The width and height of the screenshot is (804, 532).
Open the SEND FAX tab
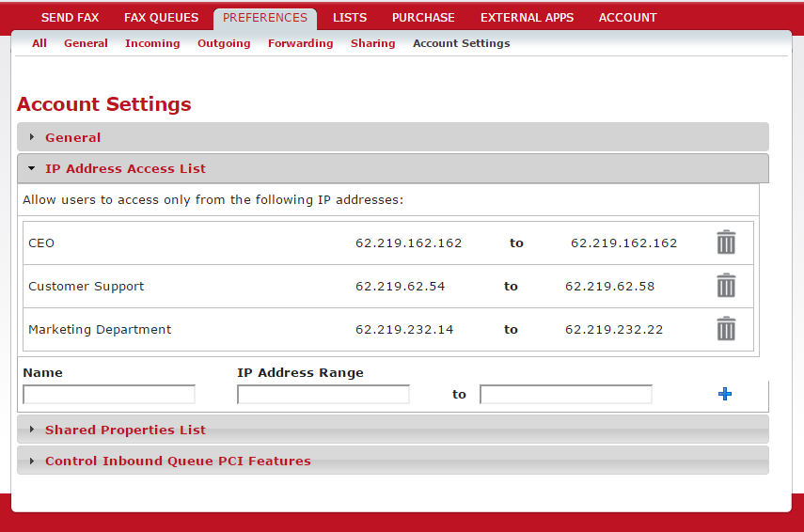[70, 18]
